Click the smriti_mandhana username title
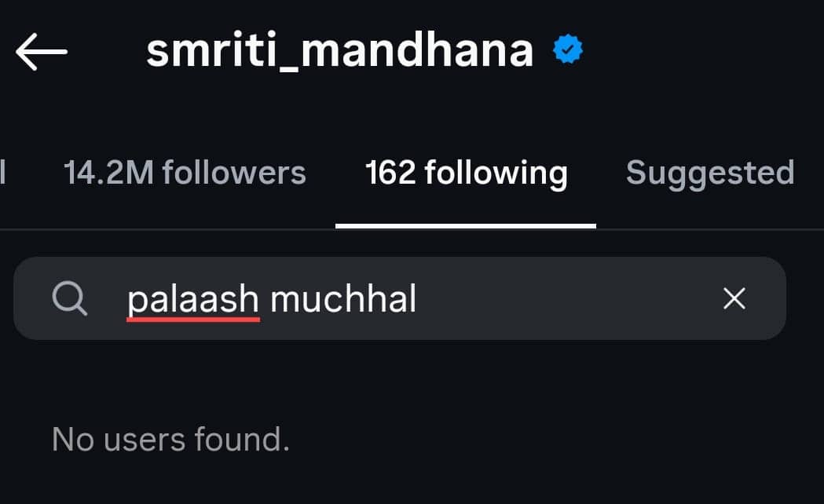The height and width of the screenshot is (504, 824). point(339,52)
